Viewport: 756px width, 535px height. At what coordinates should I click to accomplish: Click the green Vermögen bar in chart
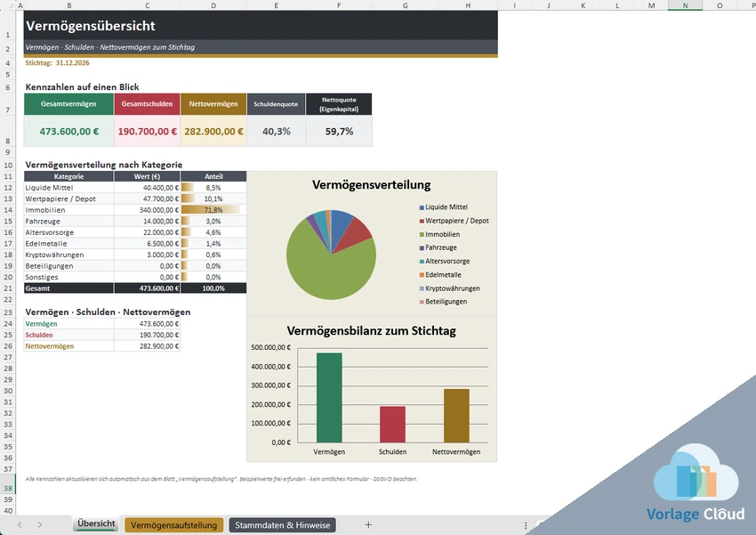point(329,398)
